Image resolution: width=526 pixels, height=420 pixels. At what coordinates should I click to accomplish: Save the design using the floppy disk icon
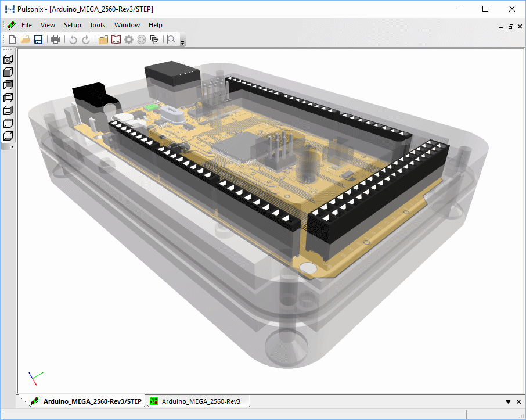(x=38, y=40)
